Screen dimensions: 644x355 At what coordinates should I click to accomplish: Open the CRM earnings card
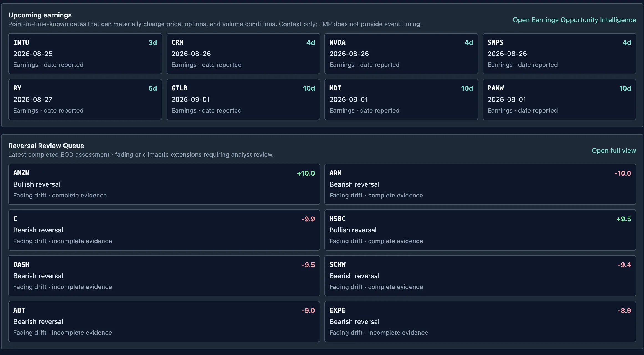pos(243,54)
